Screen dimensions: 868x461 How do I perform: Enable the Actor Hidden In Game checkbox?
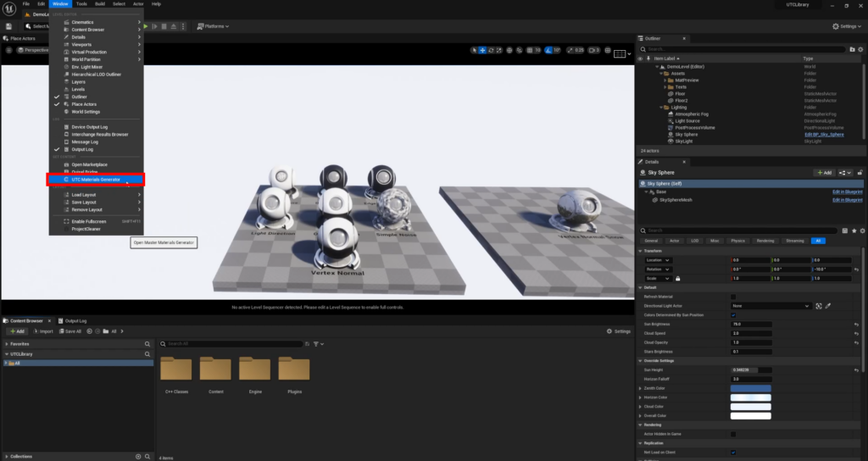[x=733, y=434]
